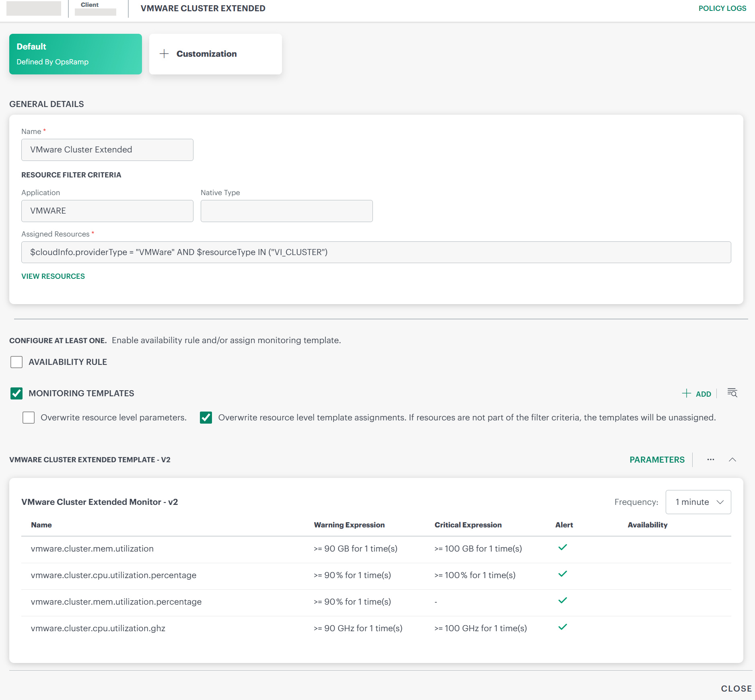755x700 pixels.
Task: Select the Default Defined By OpsRamp tab
Action: click(x=75, y=54)
